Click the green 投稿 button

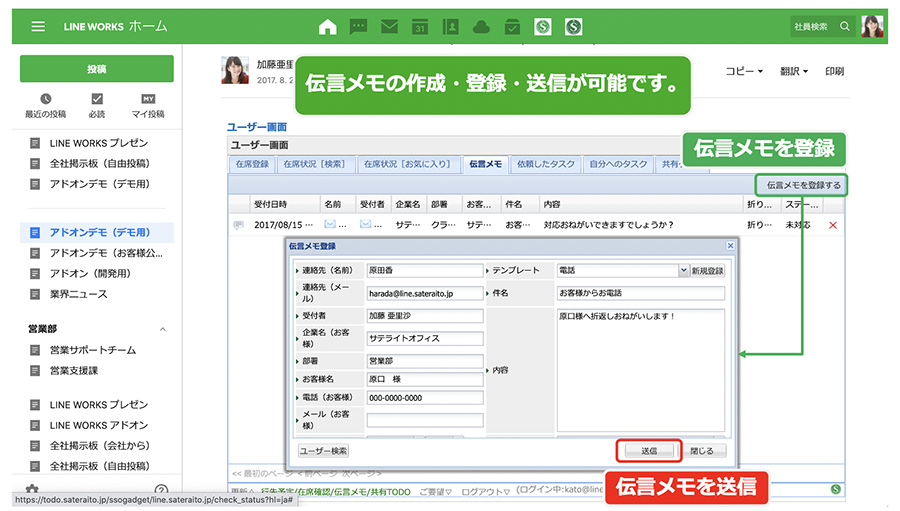click(96, 69)
